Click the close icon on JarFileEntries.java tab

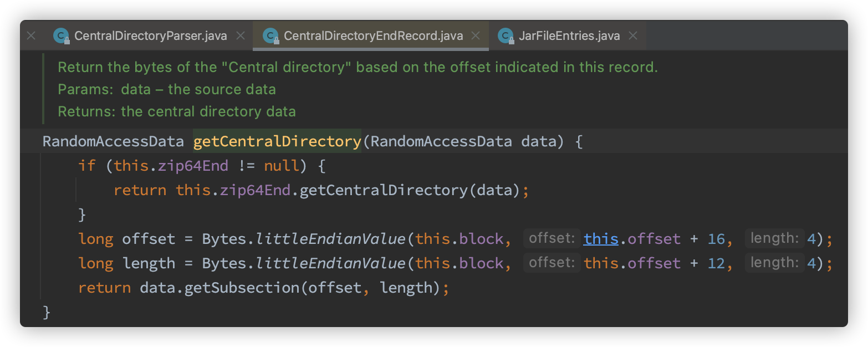click(632, 35)
